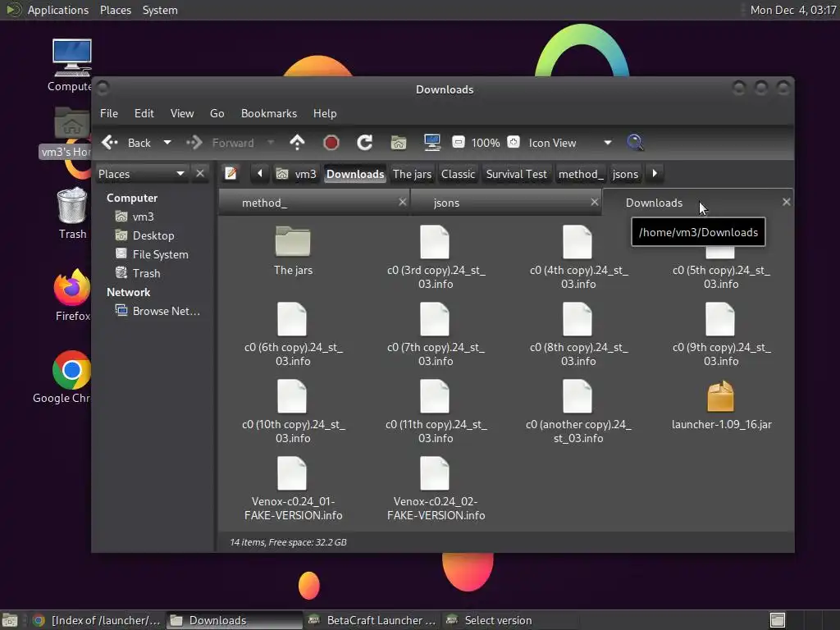The height and width of the screenshot is (630, 840).
Task: Open the Edit menu
Action: coord(144,113)
